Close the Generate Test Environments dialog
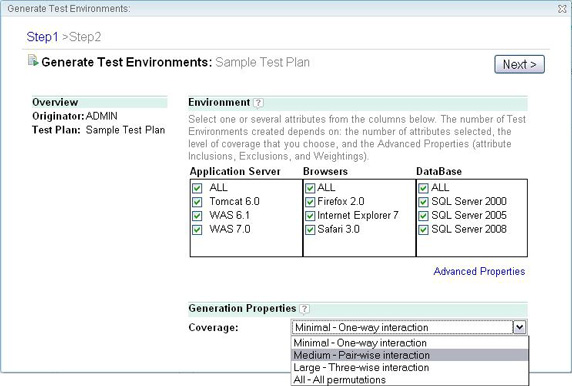Screen dimensions: 572x386 coord(562,9)
